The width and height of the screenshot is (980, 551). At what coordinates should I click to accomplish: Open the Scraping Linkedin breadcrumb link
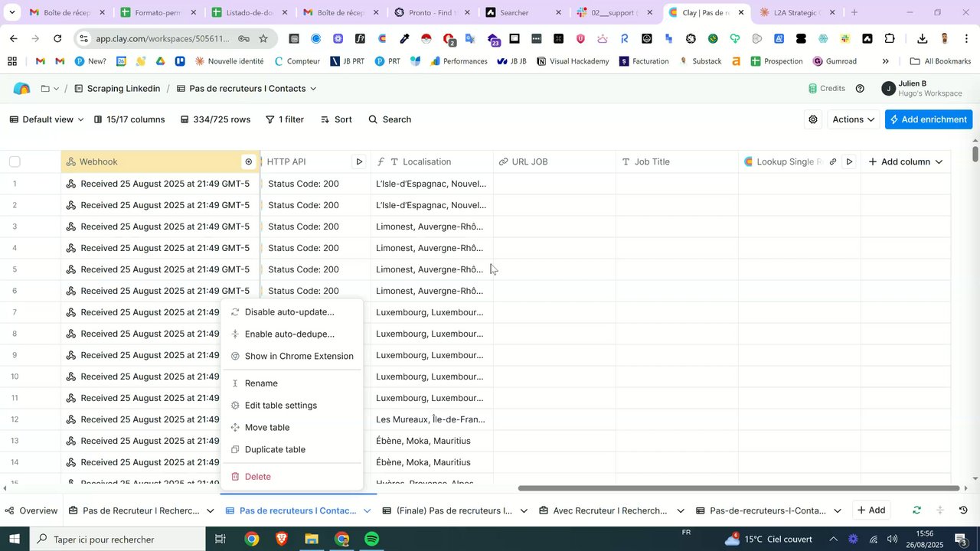click(117, 89)
